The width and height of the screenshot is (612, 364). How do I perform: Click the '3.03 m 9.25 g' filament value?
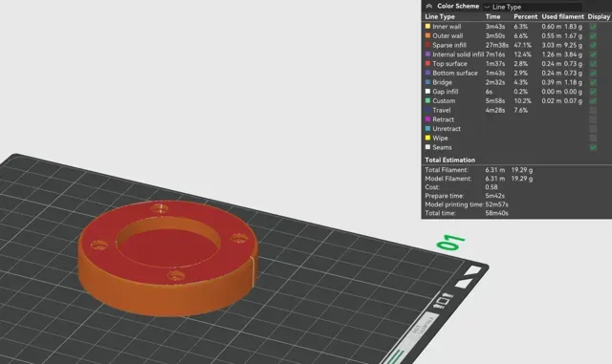[561, 45]
